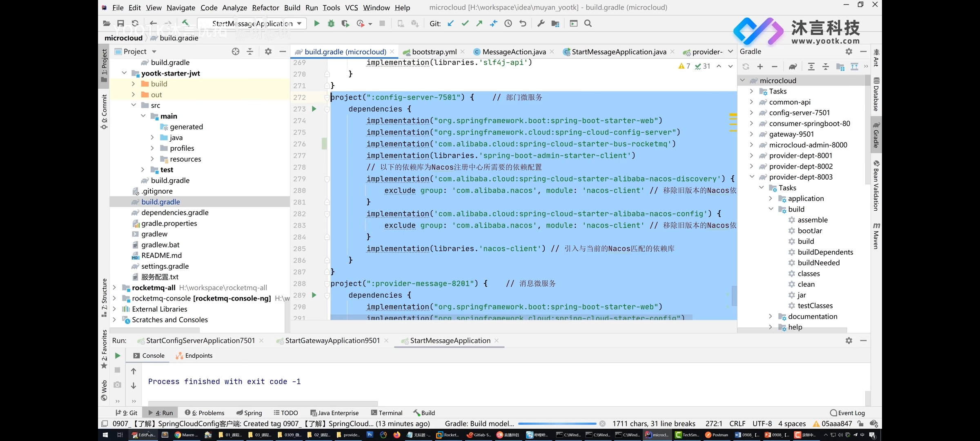Screen dimensions: 980x441
Task: Collapse yootk-starter-jwt folder
Action: click(124, 73)
